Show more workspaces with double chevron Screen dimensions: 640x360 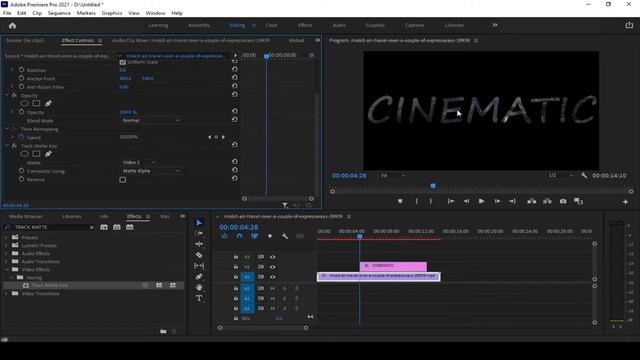click(495, 25)
